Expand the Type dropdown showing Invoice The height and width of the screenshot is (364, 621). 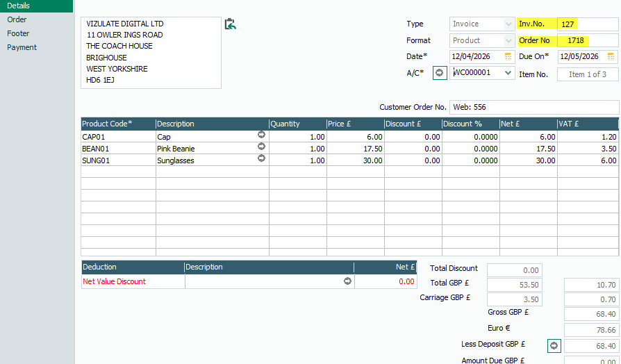508,24
